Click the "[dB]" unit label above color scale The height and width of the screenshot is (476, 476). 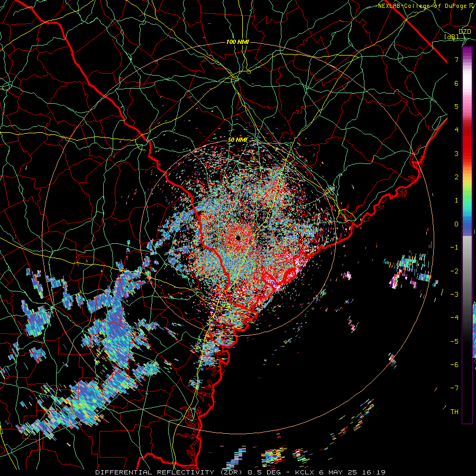(452, 37)
